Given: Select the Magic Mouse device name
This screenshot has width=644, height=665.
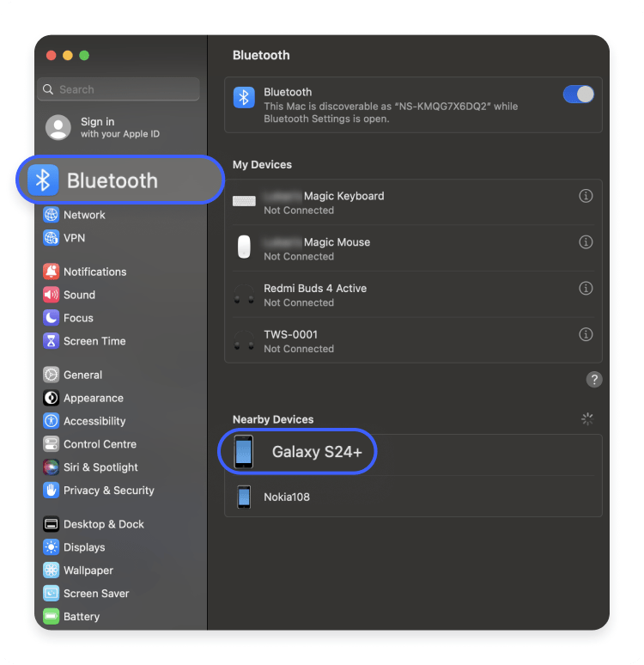Looking at the screenshot, I should (337, 242).
